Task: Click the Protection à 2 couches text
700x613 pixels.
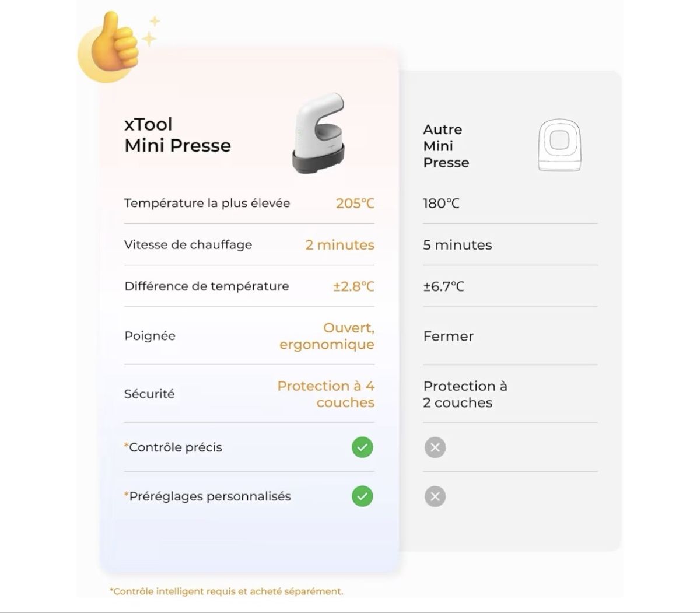Action: tap(465, 394)
